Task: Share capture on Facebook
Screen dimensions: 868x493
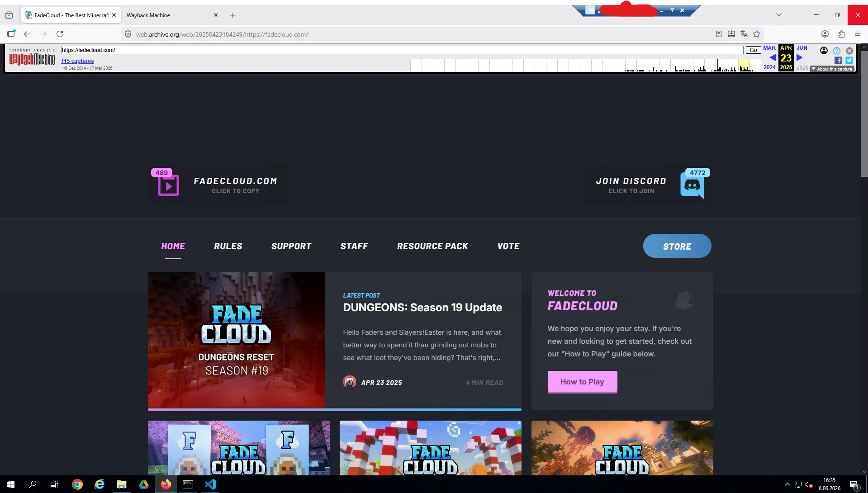Action: coord(838,60)
